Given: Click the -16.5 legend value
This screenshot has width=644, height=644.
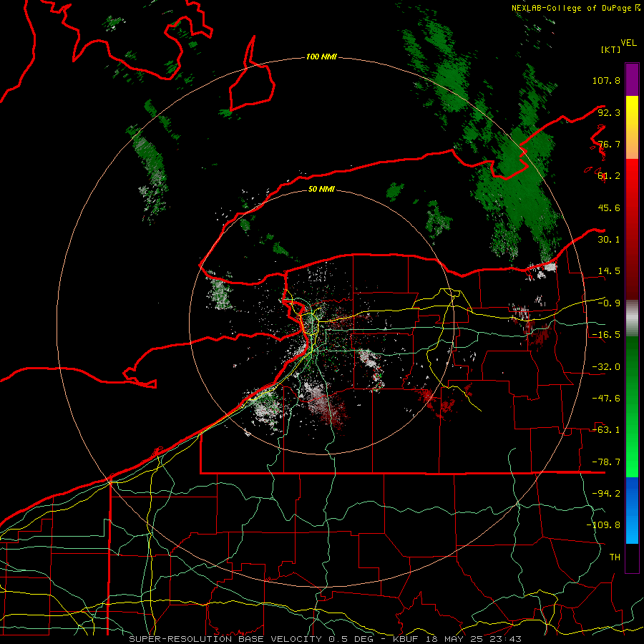Looking at the screenshot, I should 606,335.
